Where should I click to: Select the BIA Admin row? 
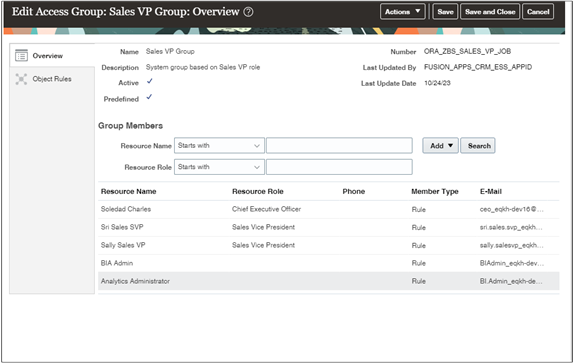tap(328, 263)
